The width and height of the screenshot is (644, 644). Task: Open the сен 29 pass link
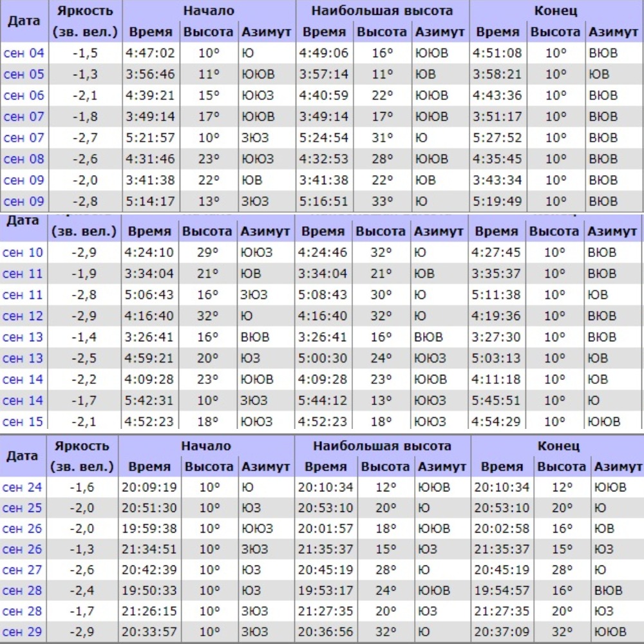click(22, 632)
